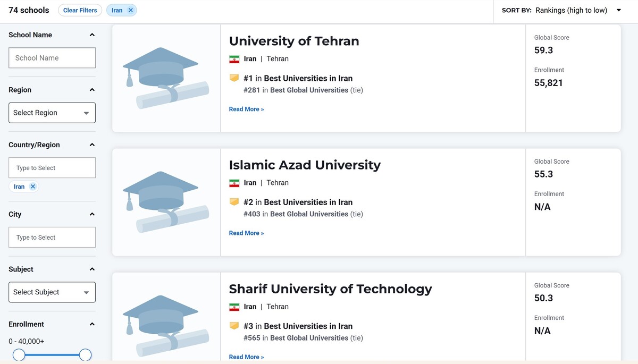
Task: Collapse the School Name filter section
Action: click(x=91, y=35)
